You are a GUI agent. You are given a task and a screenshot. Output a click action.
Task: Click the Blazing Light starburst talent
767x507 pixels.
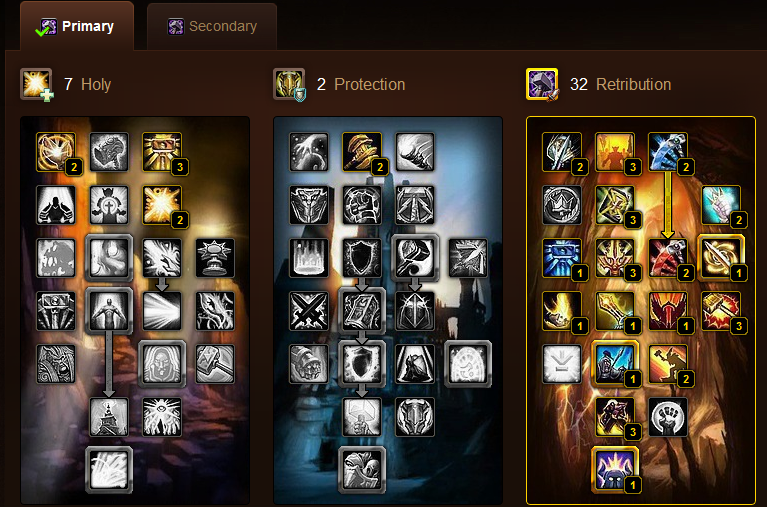click(162, 205)
